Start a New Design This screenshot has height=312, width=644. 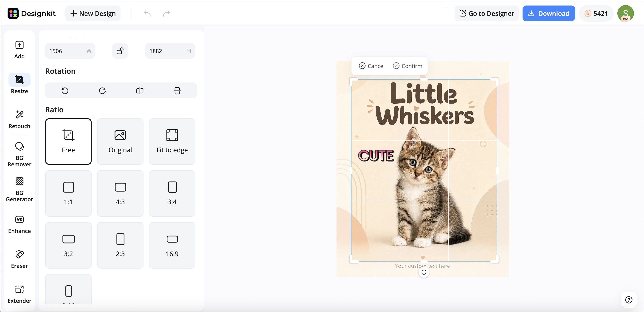[93, 13]
